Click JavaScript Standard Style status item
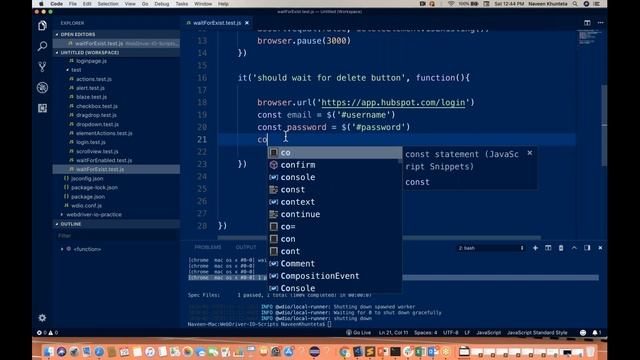The image size is (640, 360). [537, 333]
